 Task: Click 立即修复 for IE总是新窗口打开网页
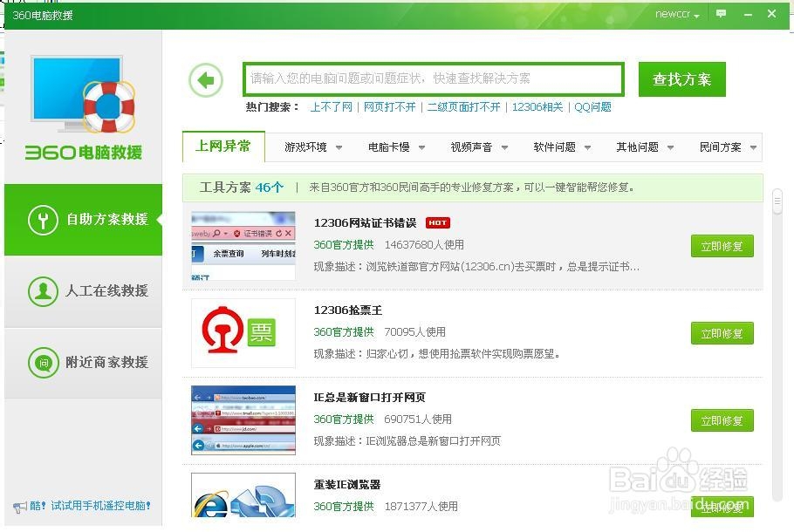(722, 420)
